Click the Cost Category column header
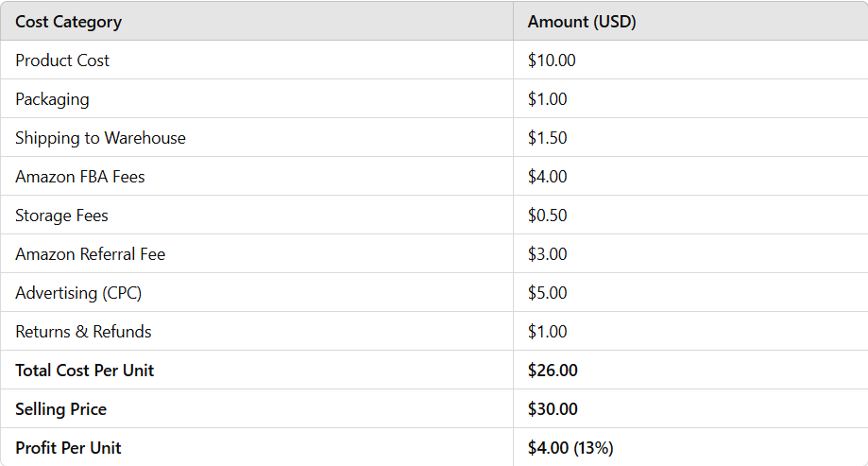 [x=69, y=22]
